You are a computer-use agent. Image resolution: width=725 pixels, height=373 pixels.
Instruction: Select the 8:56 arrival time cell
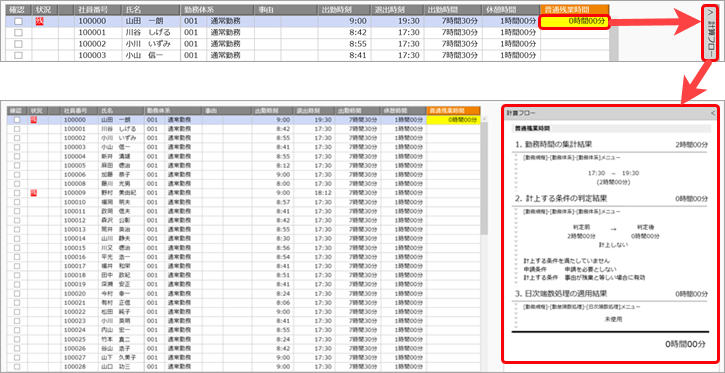[272, 248]
